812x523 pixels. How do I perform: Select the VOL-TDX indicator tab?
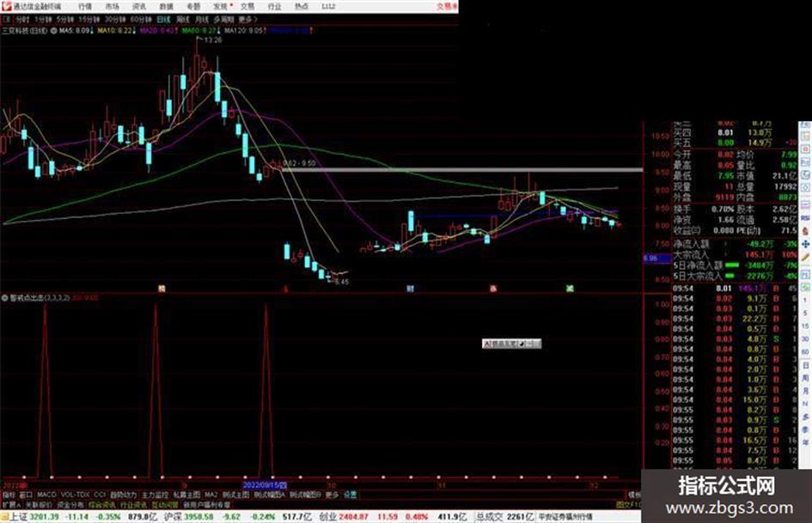coord(76,495)
